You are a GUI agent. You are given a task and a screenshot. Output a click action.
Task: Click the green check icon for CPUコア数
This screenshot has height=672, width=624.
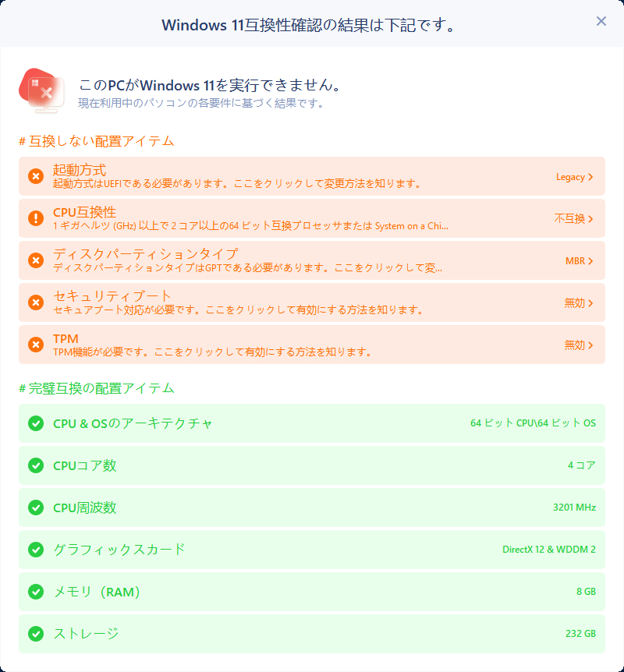pyautogui.click(x=36, y=465)
